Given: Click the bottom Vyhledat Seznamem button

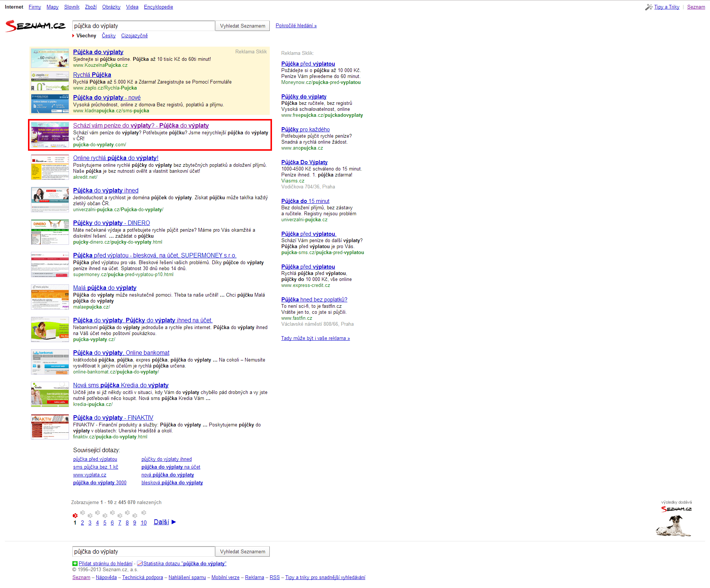Looking at the screenshot, I should (243, 551).
